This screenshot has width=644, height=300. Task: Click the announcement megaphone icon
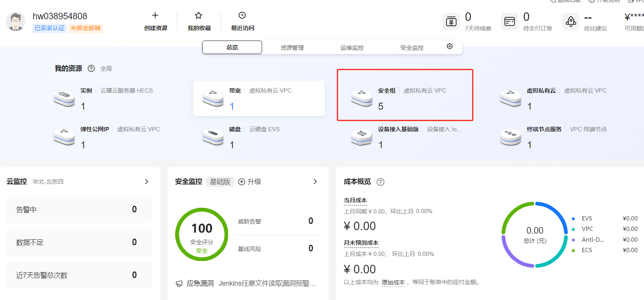click(x=179, y=283)
